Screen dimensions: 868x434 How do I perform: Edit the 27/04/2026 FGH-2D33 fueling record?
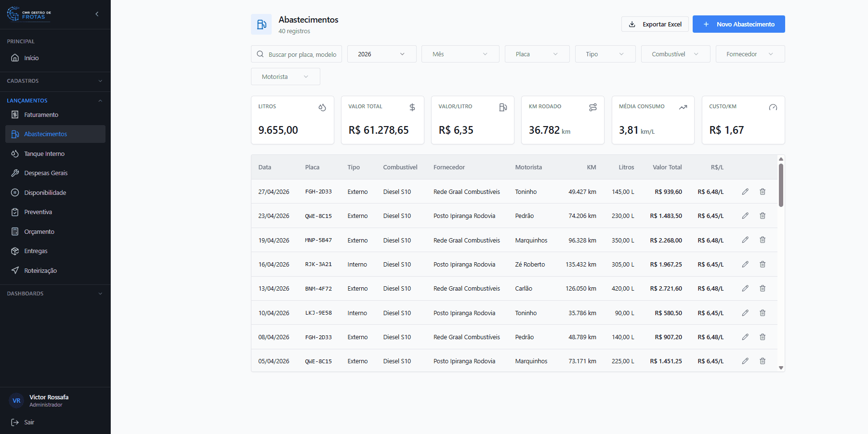point(745,191)
